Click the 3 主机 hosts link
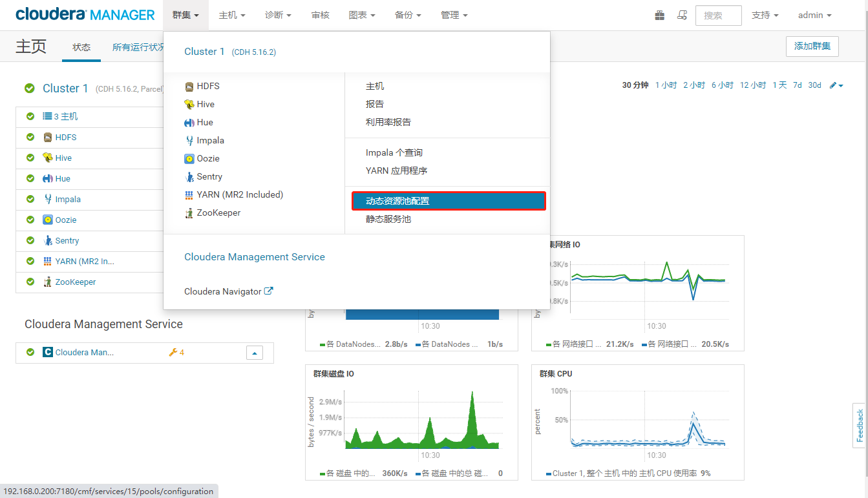This screenshot has height=498, width=868. 65,117
